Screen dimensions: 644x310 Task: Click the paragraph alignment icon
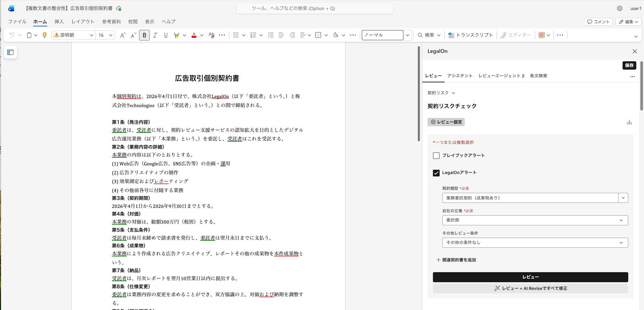point(303,35)
